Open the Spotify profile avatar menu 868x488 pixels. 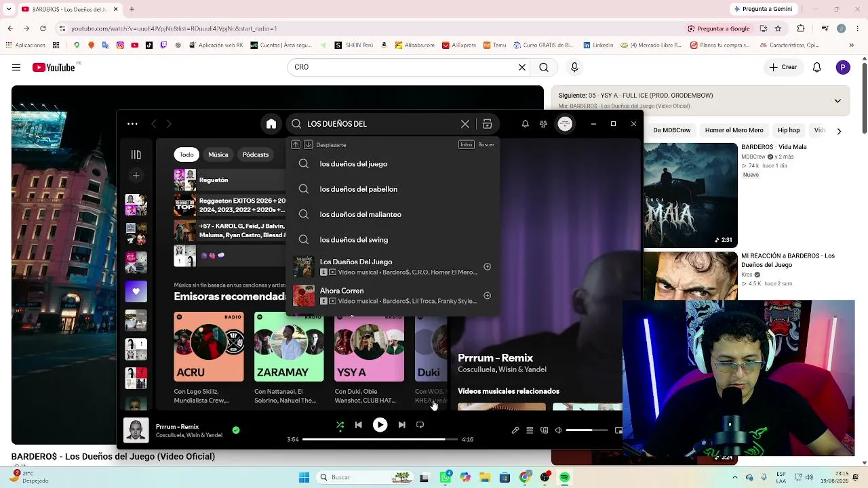(x=565, y=124)
